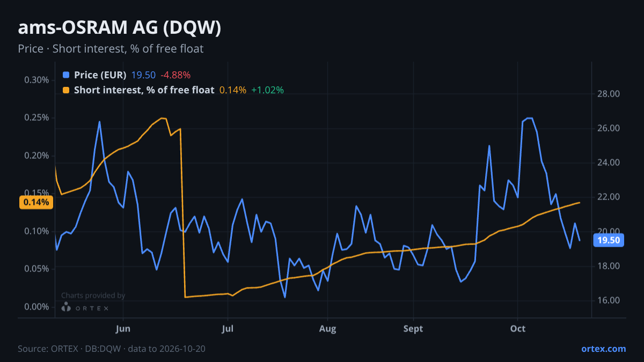Click the blue Price legend swatch
The height and width of the screenshot is (362, 644).
coord(66,75)
